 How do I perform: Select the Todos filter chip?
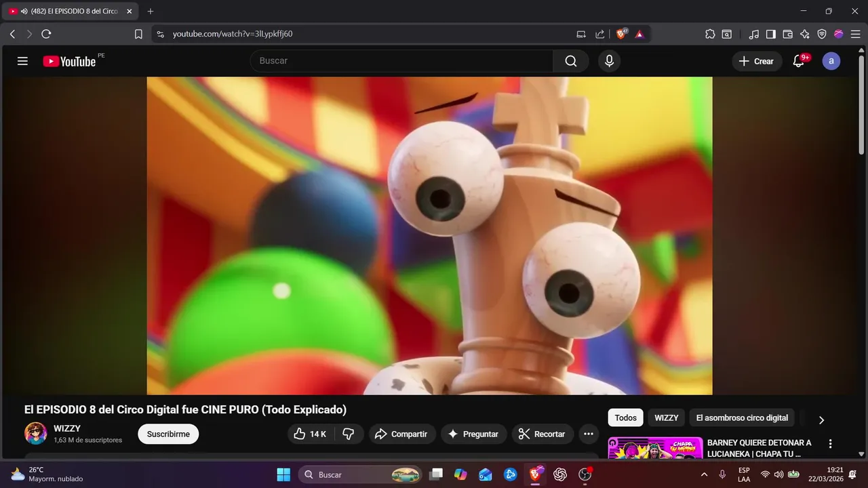625,418
